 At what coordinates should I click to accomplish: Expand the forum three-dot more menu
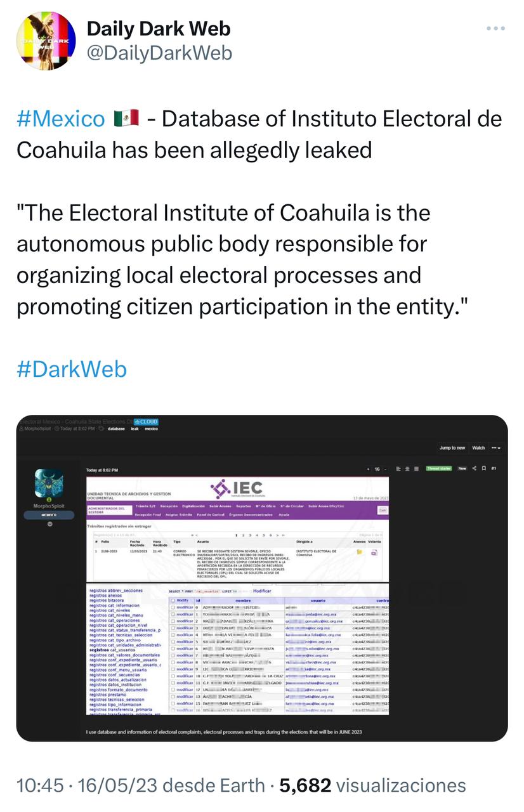(495, 448)
